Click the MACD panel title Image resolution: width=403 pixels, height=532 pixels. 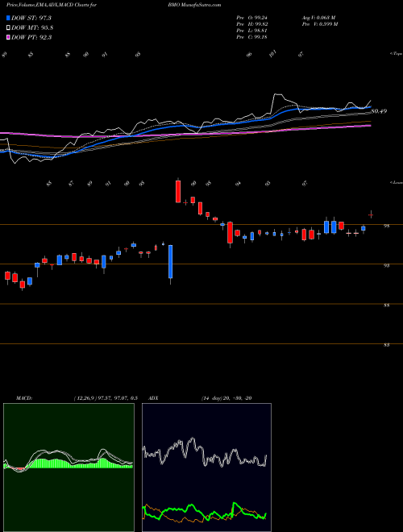click(23, 398)
